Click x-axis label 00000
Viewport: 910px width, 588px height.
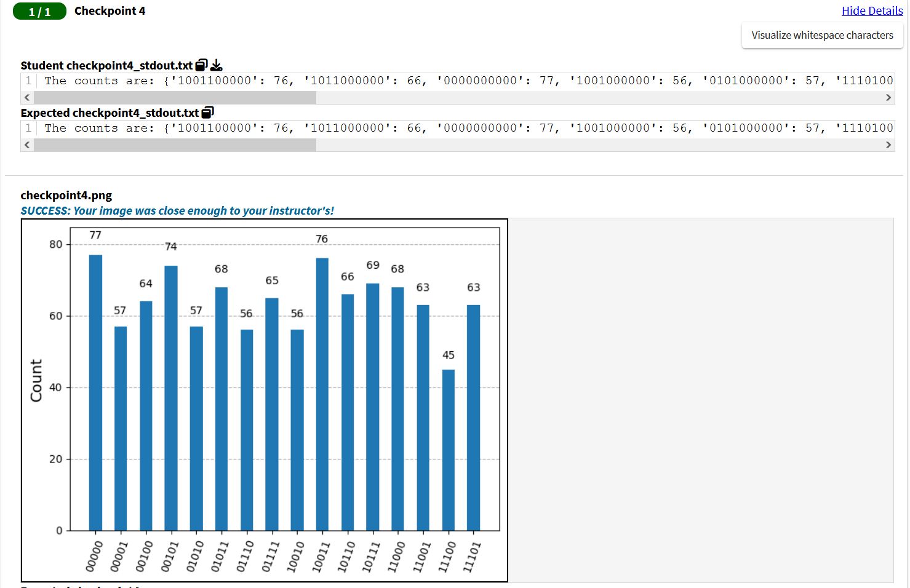[94, 556]
